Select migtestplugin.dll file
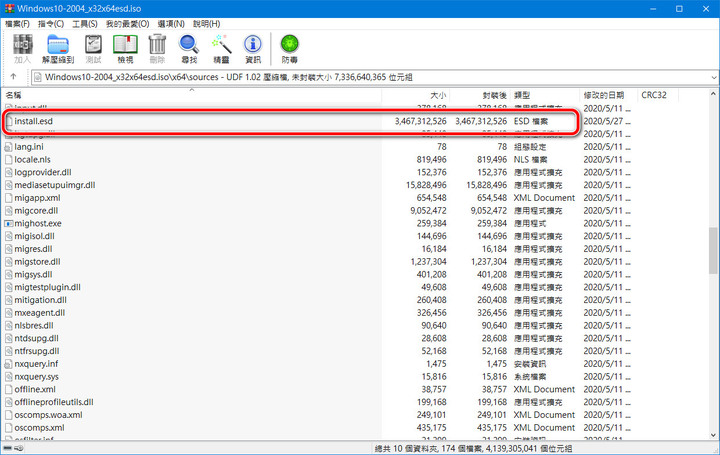This screenshot has height=455, width=720. (47, 287)
